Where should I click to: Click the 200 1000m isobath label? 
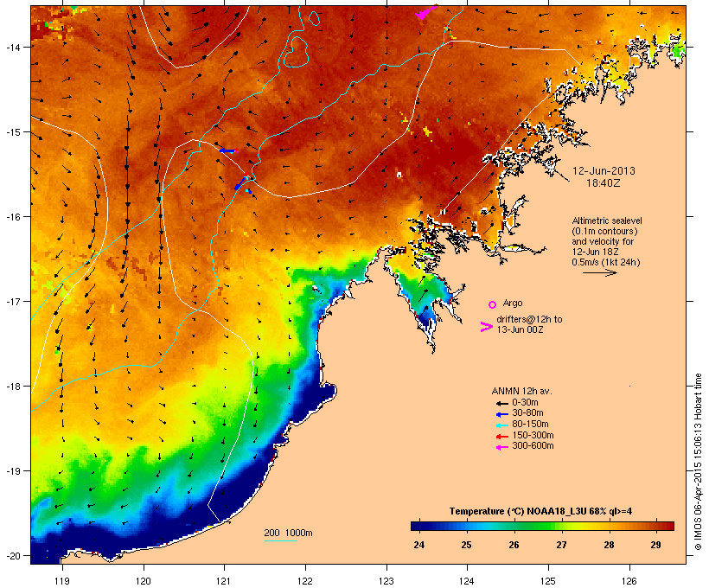[x=288, y=533]
